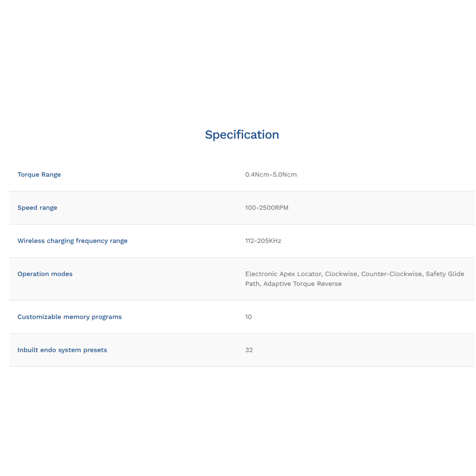Click the 100 minimum speed value
The width and height of the screenshot is (476, 476).
pyautogui.click(x=250, y=208)
